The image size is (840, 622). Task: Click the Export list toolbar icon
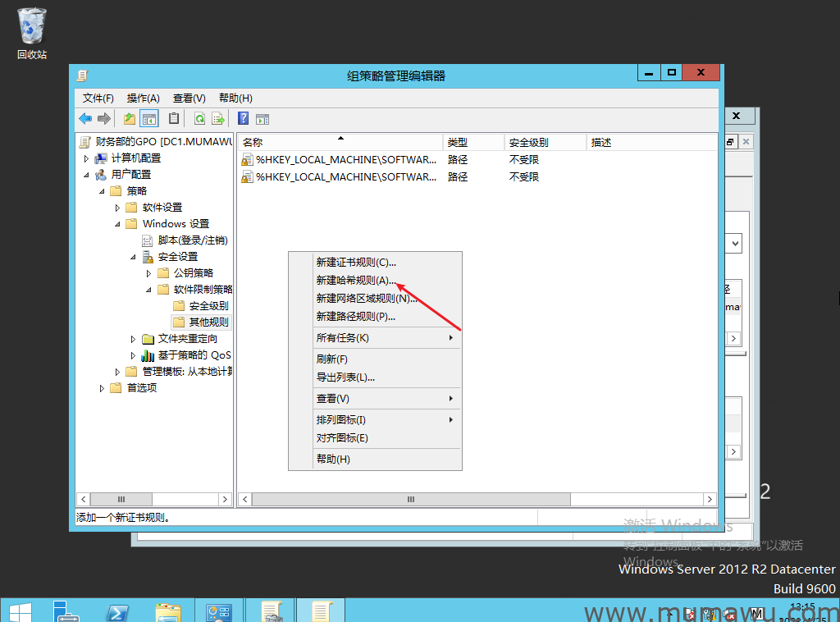[218, 118]
